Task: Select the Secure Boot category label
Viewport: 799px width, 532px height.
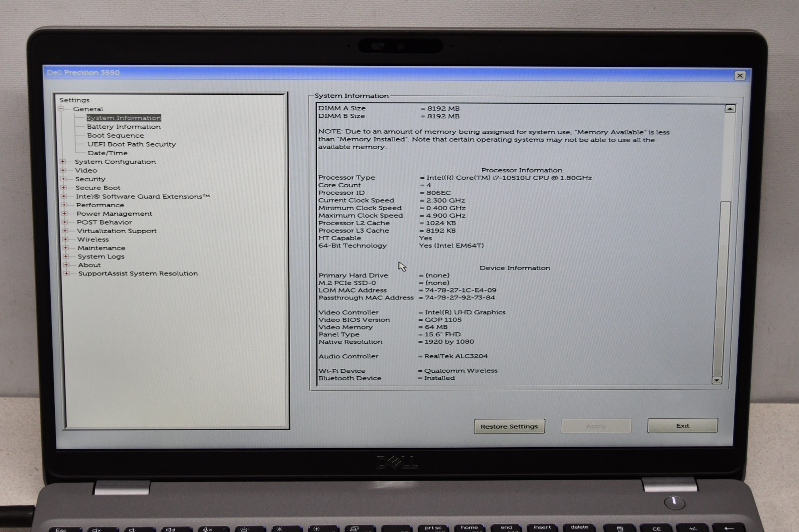Action: pos(98,188)
